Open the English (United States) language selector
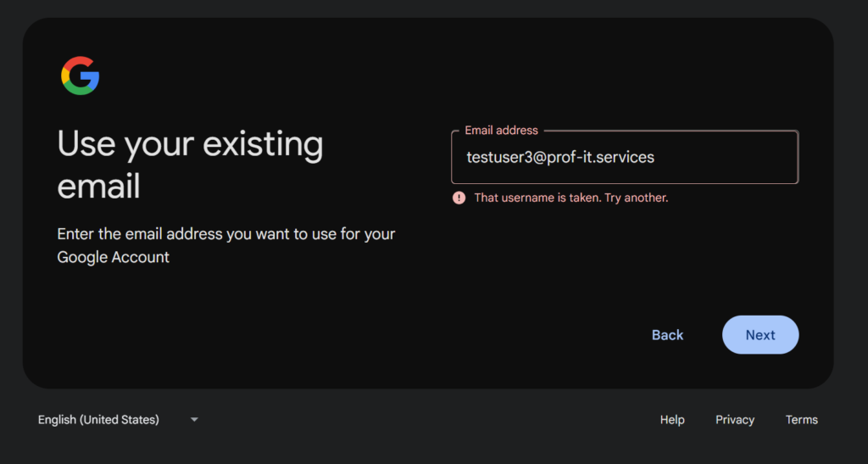868x464 pixels. [98, 419]
